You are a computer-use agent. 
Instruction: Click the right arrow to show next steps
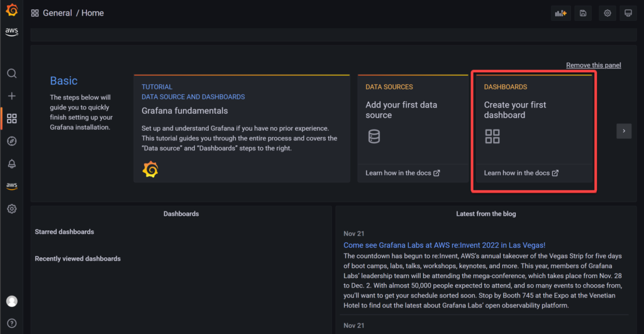coord(624,131)
